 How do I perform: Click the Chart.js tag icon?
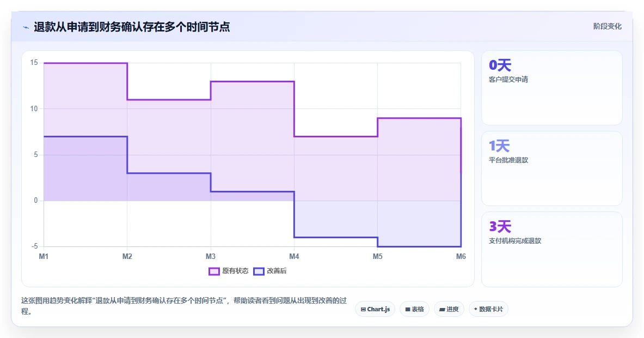363,309
